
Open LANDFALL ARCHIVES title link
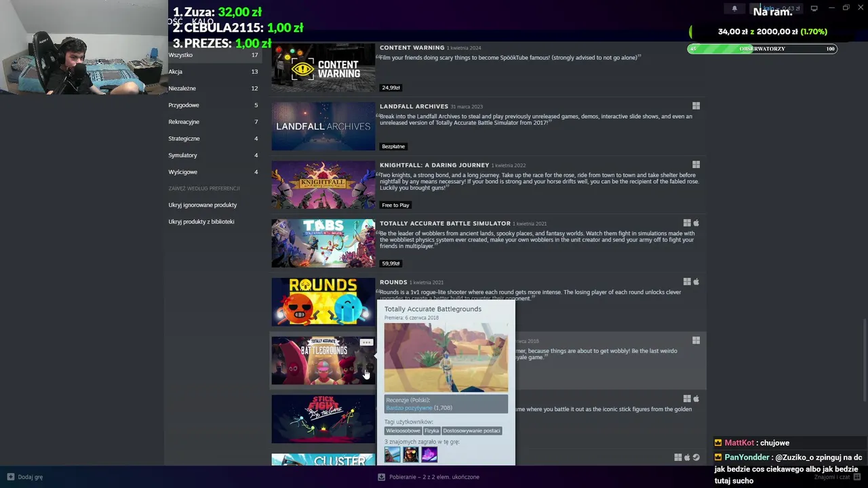coord(414,106)
